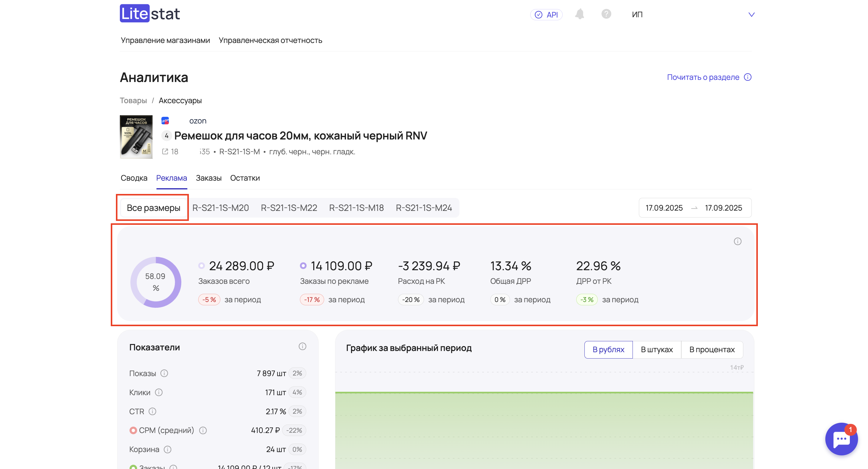Viewport: 868px width, 469px height.
Task: Click the watch strap product thumbnail
Action: 136,137
